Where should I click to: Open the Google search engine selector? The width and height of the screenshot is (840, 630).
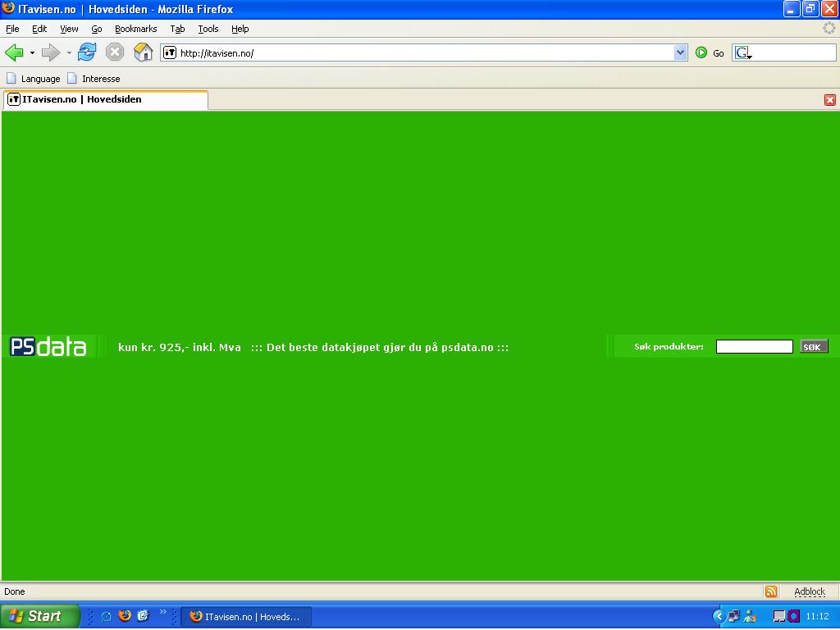click(x=743, y=52)
